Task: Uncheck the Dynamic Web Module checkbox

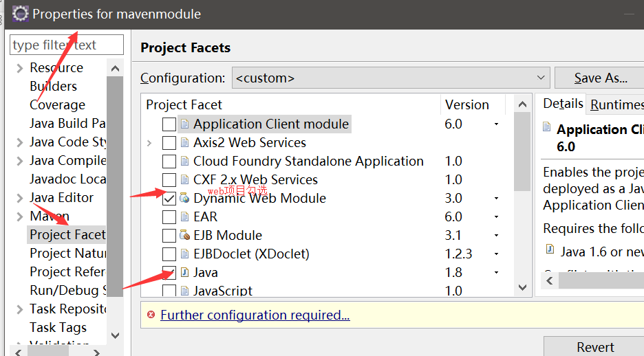Action: 169,199
